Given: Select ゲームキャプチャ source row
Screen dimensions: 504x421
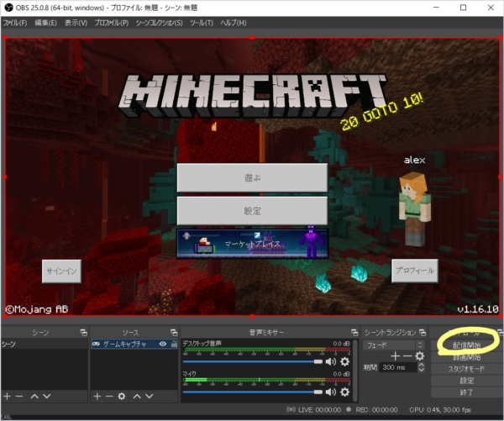Looking at the screenshot, I should click(134, 344).
